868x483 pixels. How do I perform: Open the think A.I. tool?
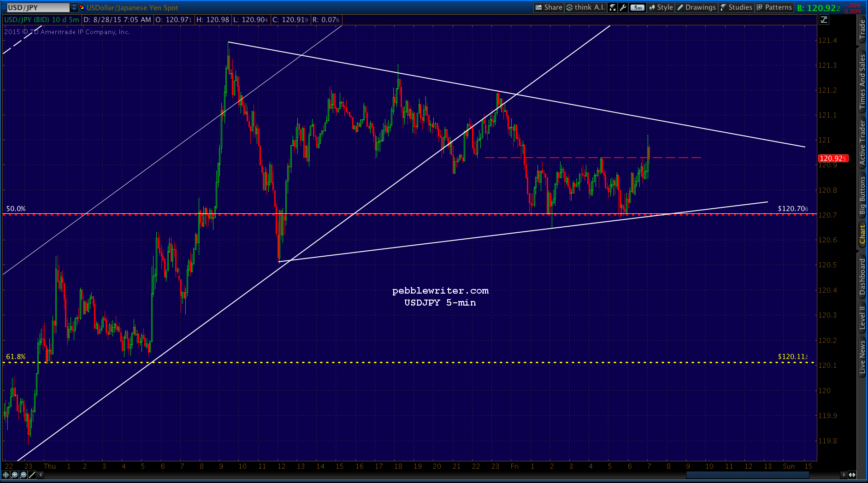point(585,7)
